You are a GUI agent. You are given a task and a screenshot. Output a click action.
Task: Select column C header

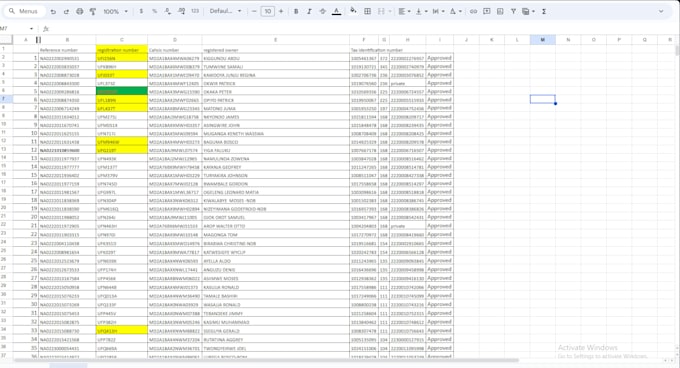[121, 40]
